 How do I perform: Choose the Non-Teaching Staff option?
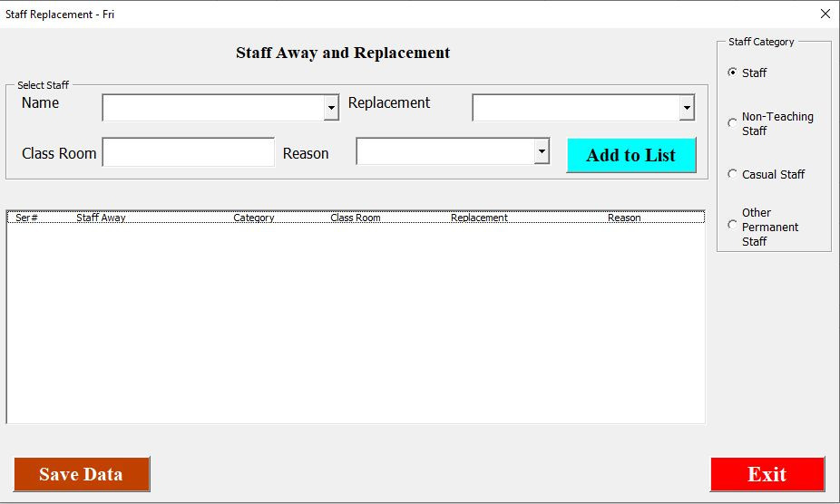733,123
